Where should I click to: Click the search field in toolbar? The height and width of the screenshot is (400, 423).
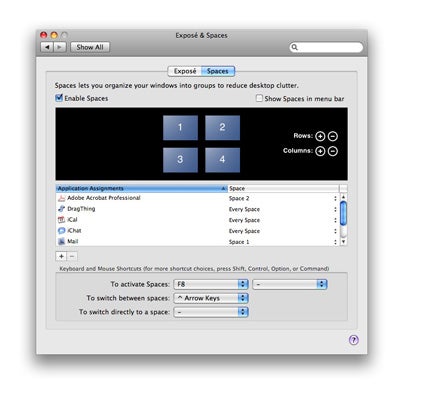(326, 47)
